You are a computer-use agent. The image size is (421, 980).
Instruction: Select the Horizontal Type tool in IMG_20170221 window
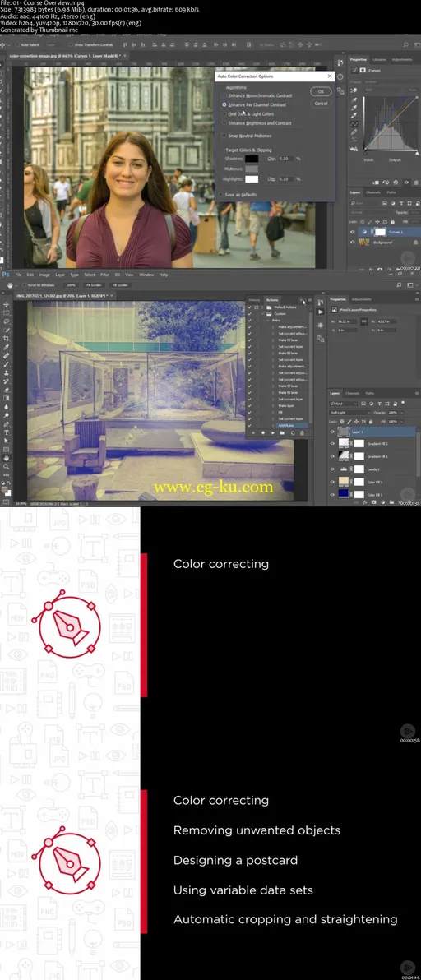[7, 432]
